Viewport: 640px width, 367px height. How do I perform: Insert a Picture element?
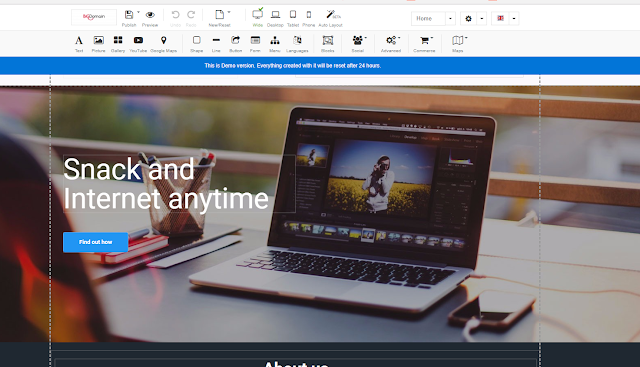[x=98, y=40]
